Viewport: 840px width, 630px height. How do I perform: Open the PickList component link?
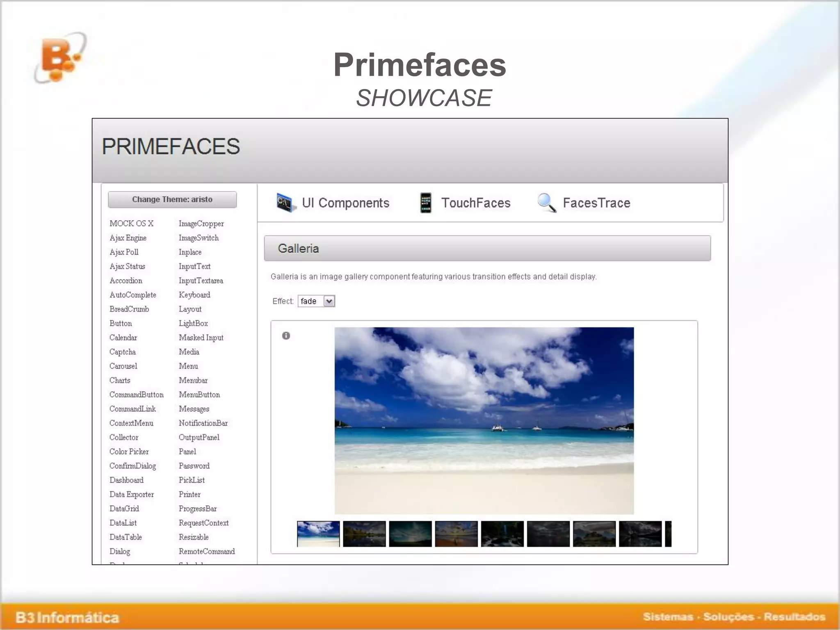point(192,480)
